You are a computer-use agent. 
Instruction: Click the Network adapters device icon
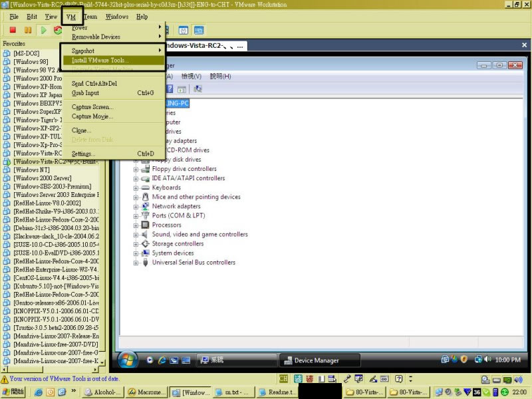(145, 206)
